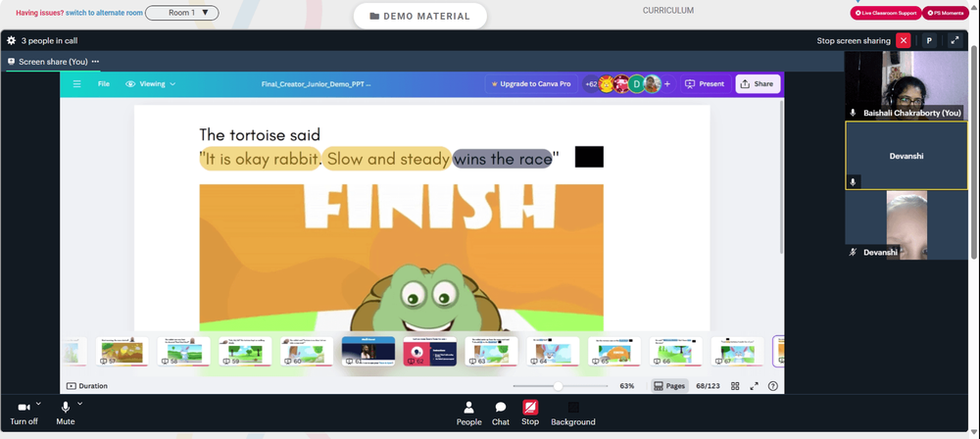Select slide thumbnail 60
This screenshot has height=439, width=980.
click(306, 352)
